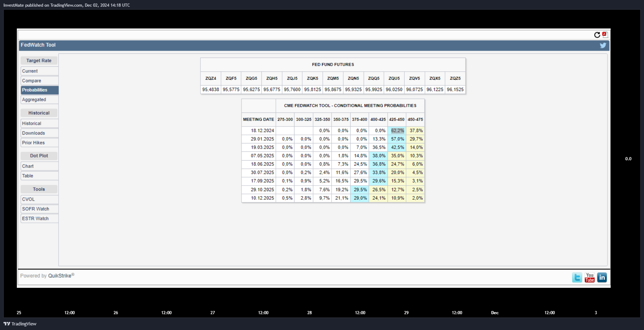Image resolution: width=644 pixels, height=330 pixels.
Task: Open the ESTR Watch tool
Action: tap(39, 219)
